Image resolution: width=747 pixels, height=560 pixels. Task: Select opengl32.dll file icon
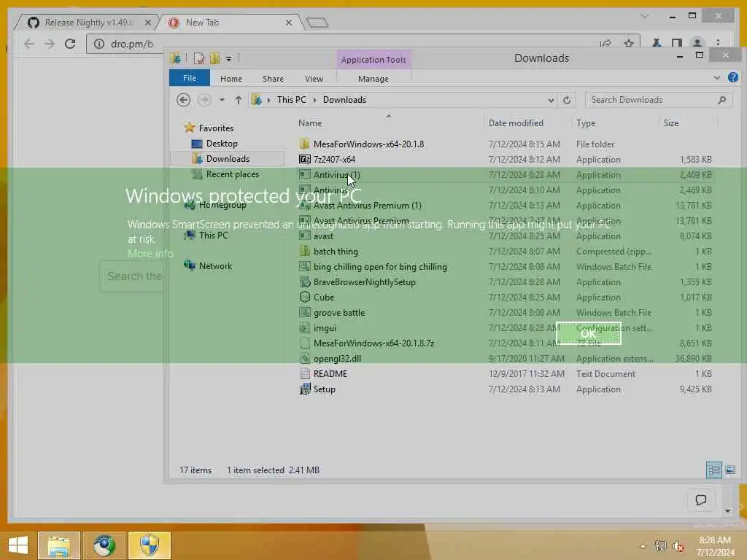click(305, 359)
